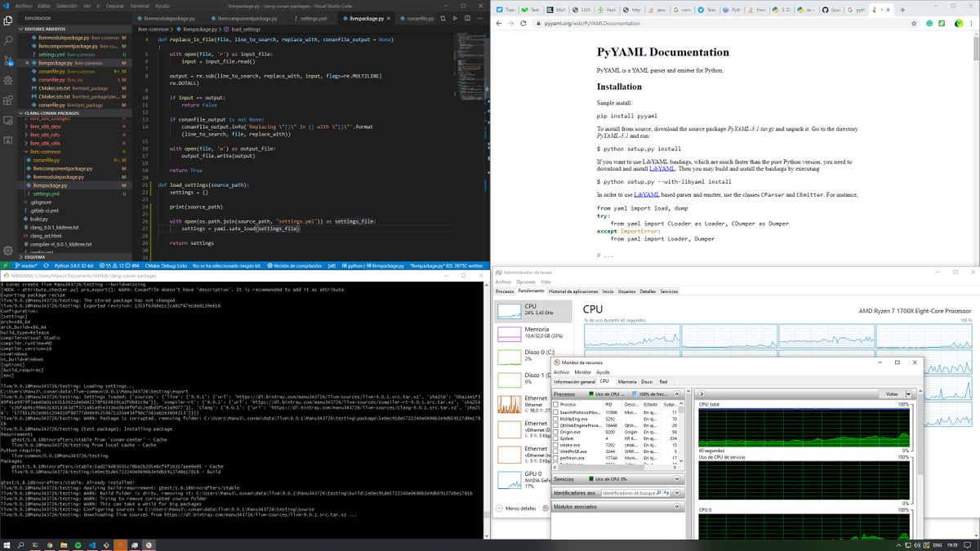Viewport: 980px width, 551px height.
Task: Bookmark the page with the star icon
Action: click(915, 24)
